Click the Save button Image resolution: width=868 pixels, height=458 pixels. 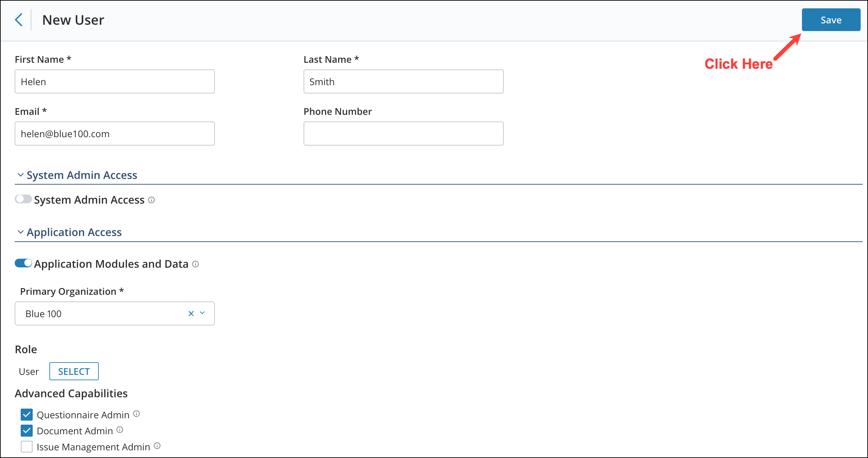tap(831, 20)
